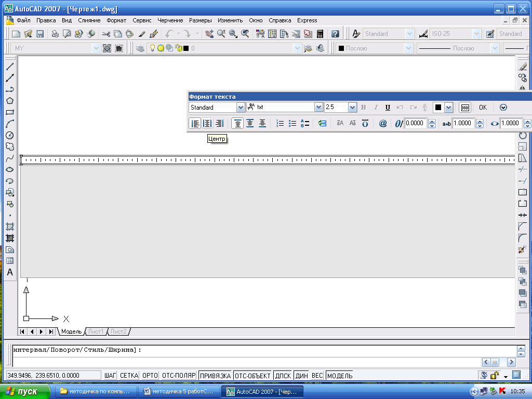532x399 pixels.
Task: Select the Line tool in Draw toolbar
Action: (10, 66)
